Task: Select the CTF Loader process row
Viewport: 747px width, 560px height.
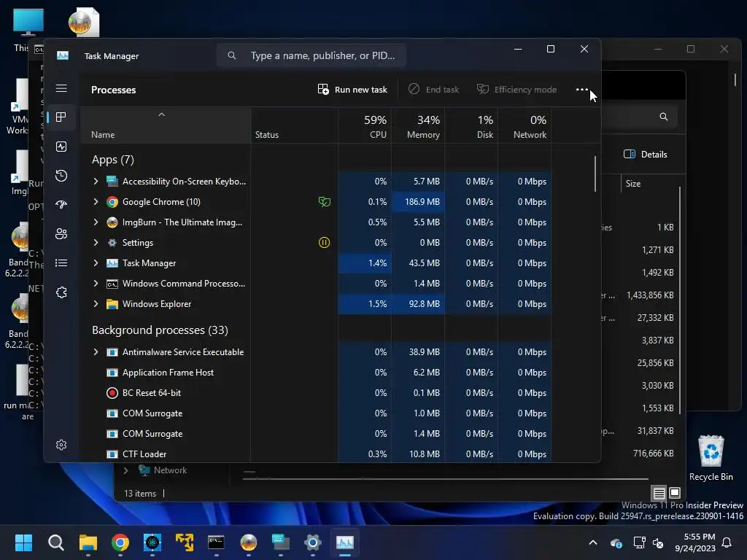Action: [x=316, y=454]
